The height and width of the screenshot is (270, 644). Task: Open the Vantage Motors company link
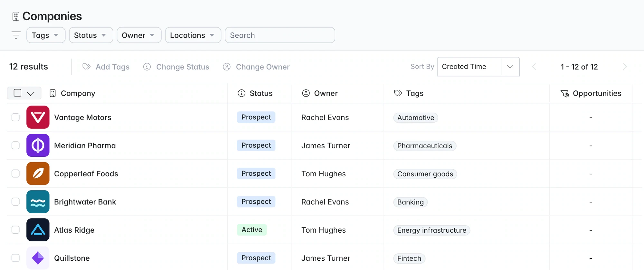(x=83, y=117)
